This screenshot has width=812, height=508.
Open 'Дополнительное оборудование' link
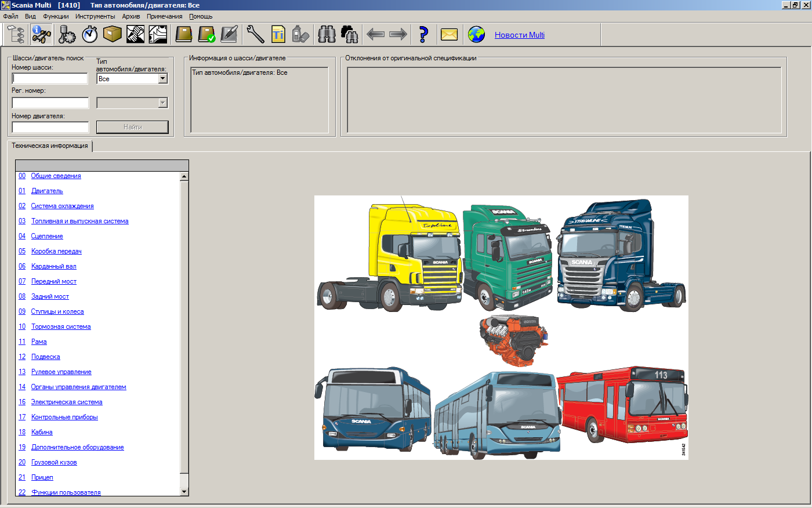pyautogui.click(x=78, y=447)
